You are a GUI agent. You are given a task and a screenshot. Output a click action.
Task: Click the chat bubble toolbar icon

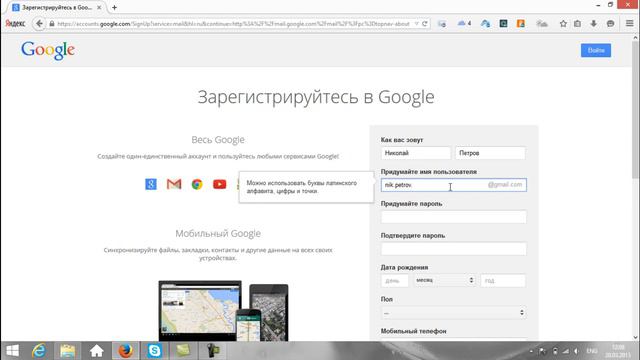point(610,24)
